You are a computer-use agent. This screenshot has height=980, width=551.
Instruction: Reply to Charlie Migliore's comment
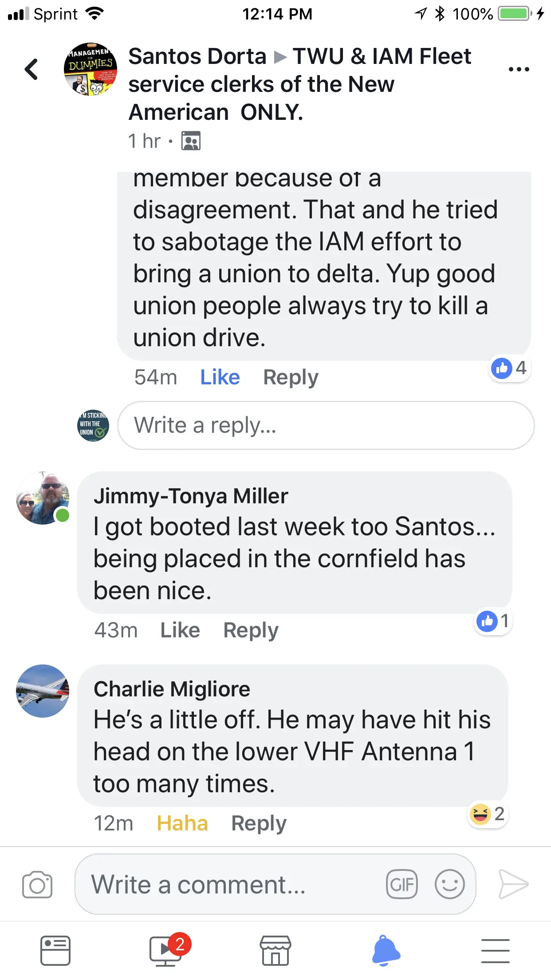[x=259, y=823]
